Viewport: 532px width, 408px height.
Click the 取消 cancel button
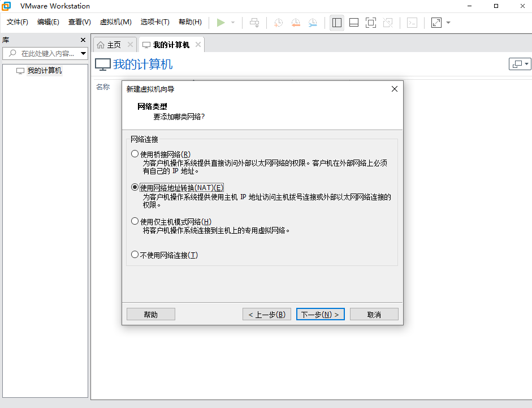click(x=374, y=314)
